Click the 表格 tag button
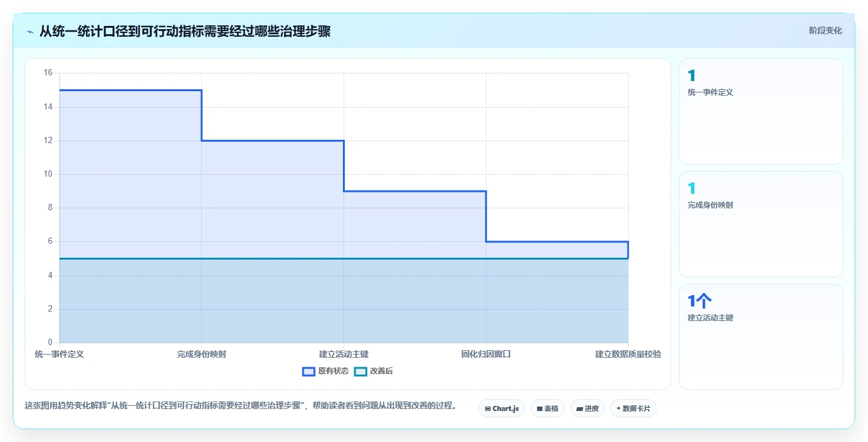Viewport: 868px width, 442px height. 547,408
